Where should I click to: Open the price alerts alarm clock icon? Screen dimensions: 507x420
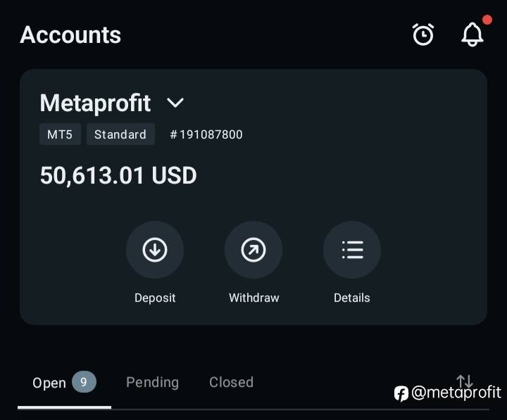(x=423, y=34)
